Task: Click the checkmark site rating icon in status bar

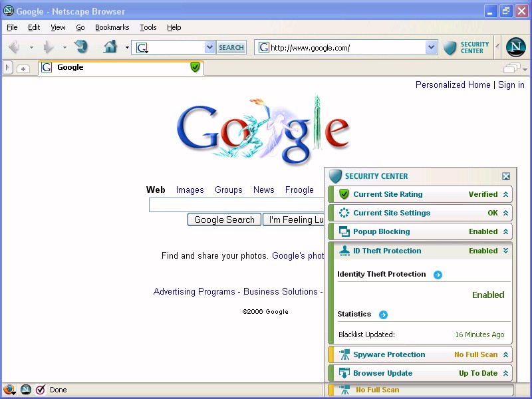Action: 41,390
